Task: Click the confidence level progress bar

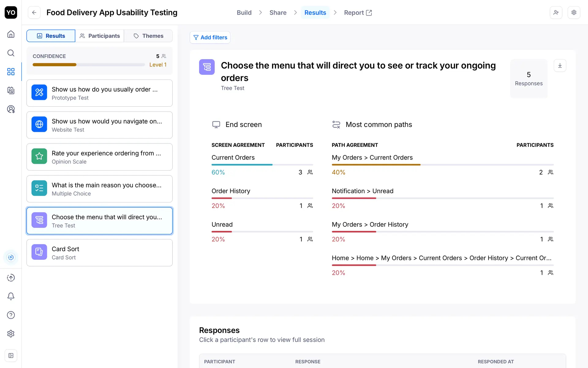Action: coord(89,65)
